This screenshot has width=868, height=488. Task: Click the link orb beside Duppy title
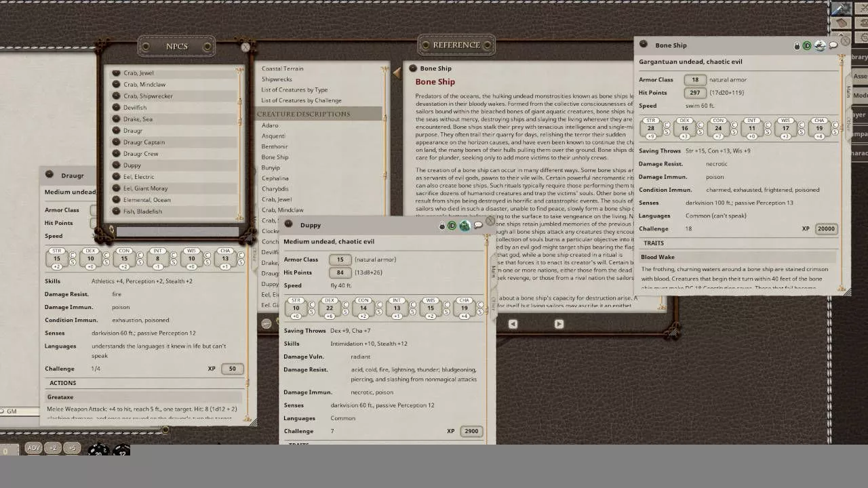[x=288, y=224]
